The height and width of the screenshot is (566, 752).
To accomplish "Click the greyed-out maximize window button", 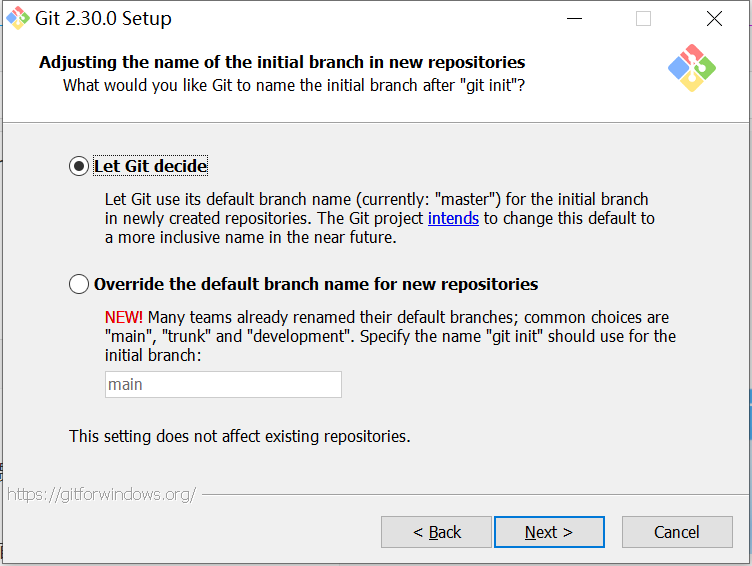I will tap(643, 19).
